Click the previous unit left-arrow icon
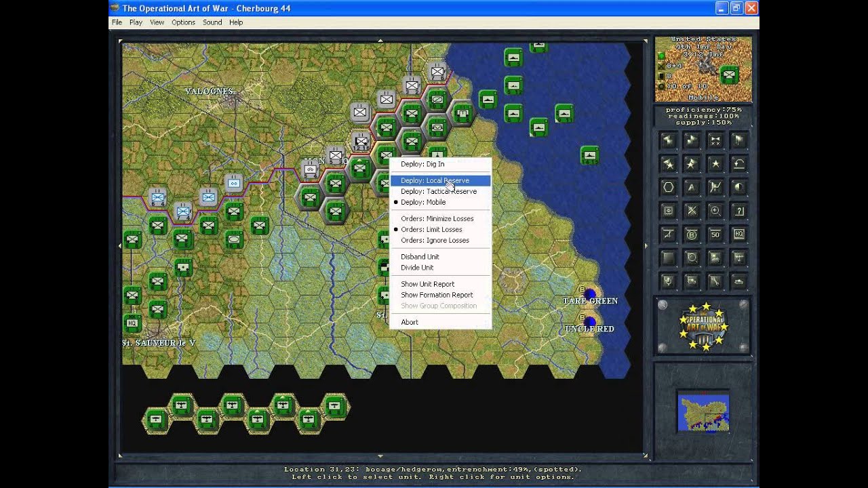This screenshot has width=868, height=488. pos(669,140)
